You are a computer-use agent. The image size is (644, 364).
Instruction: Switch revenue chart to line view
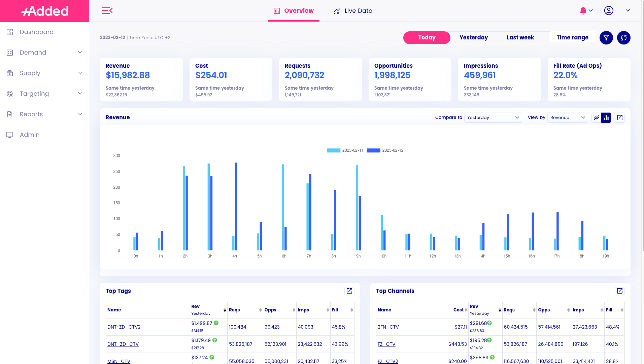point(597,118)
